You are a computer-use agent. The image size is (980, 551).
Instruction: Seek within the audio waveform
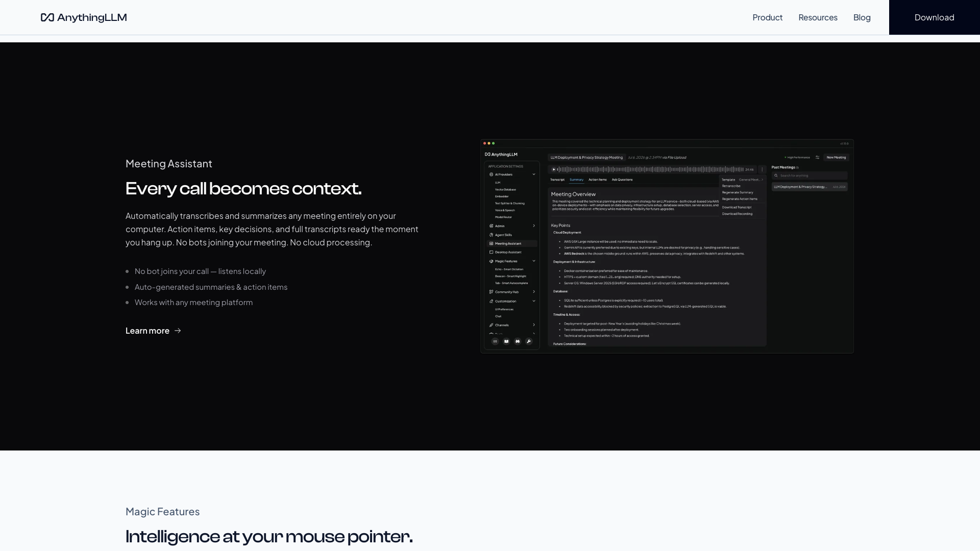[651, 169]
